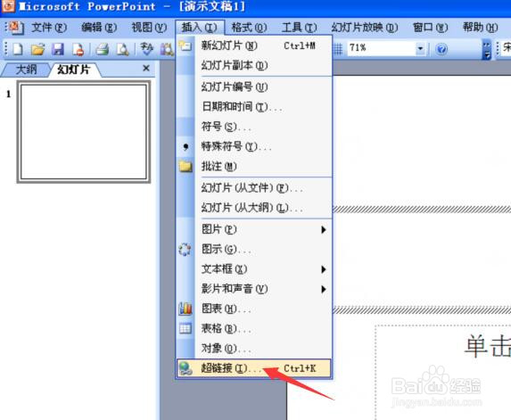Click the 71% zoom input field

click(x=382, y=49)
